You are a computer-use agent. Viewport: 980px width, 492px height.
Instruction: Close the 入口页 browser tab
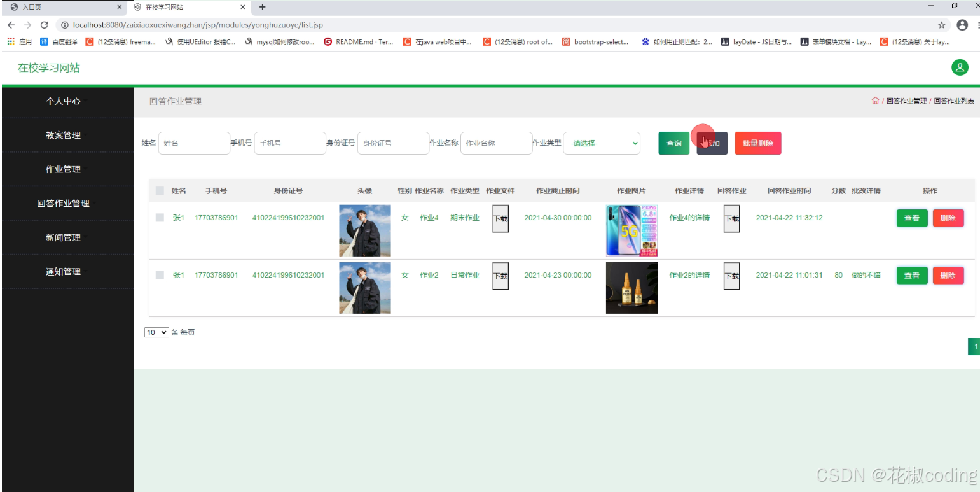119,7
